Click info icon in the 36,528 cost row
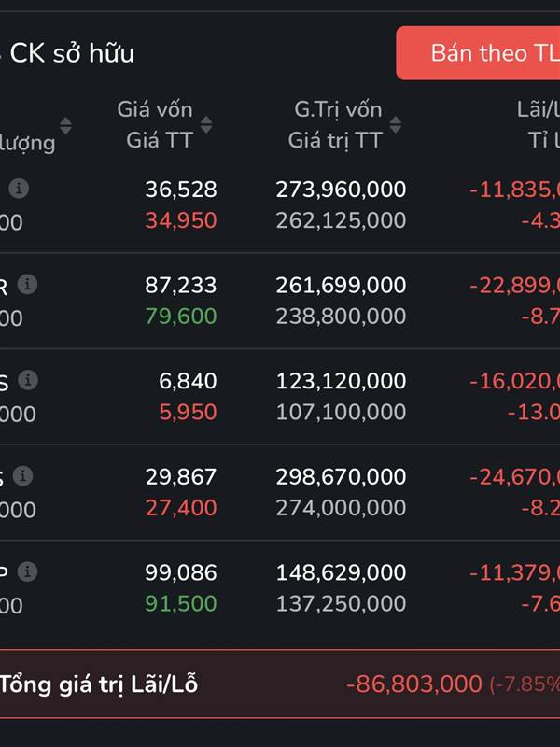This screenshot has height=747, width=560. 19,189
